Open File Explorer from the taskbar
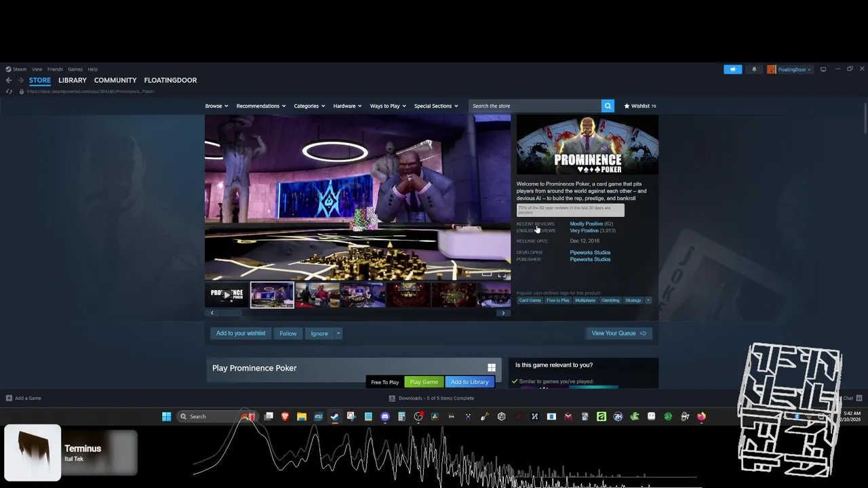The height and width of the screenshot is (488, 868). [302, 416]
